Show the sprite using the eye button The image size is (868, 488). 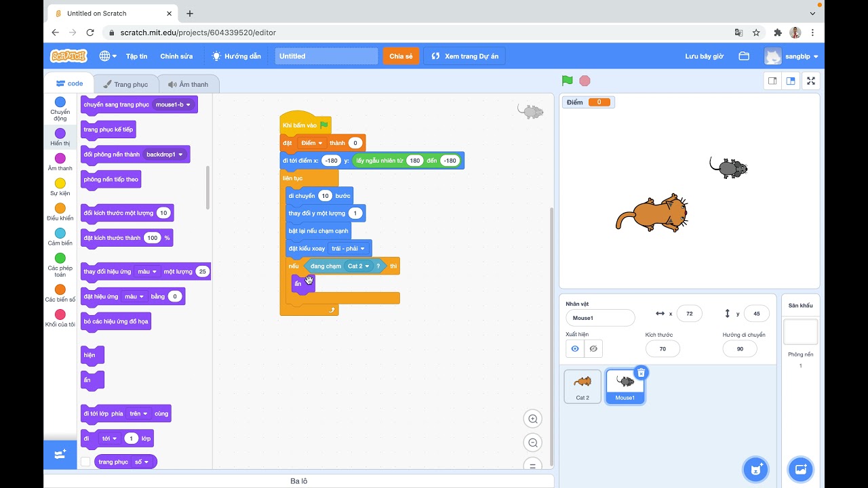(x=575, y=348)
